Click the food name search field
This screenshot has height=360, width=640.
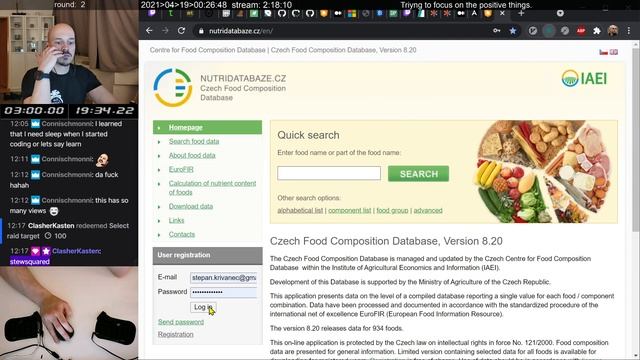tap(329, 173)
